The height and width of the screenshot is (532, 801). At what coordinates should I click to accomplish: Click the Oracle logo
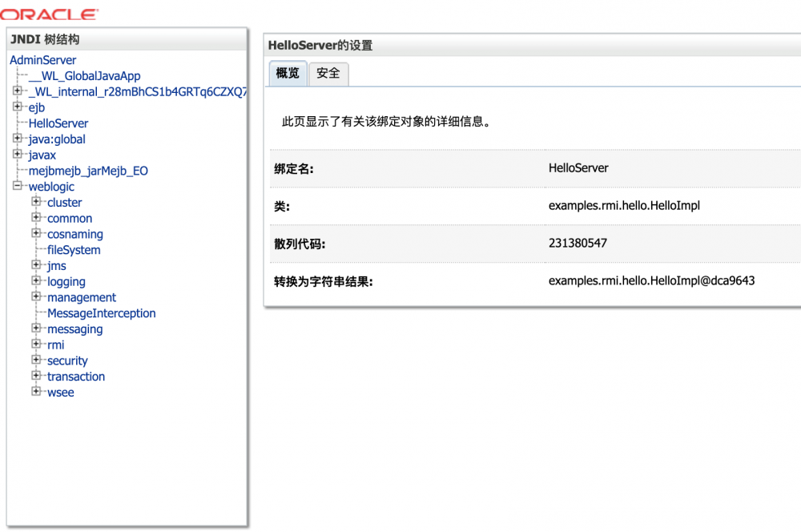pyautogui.click(x=48, y=14)
